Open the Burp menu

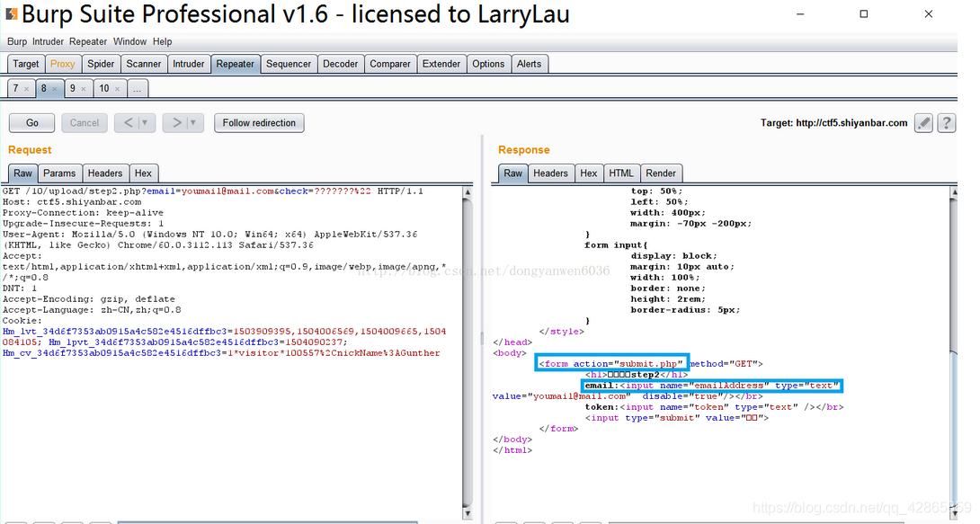click(17, 42)
